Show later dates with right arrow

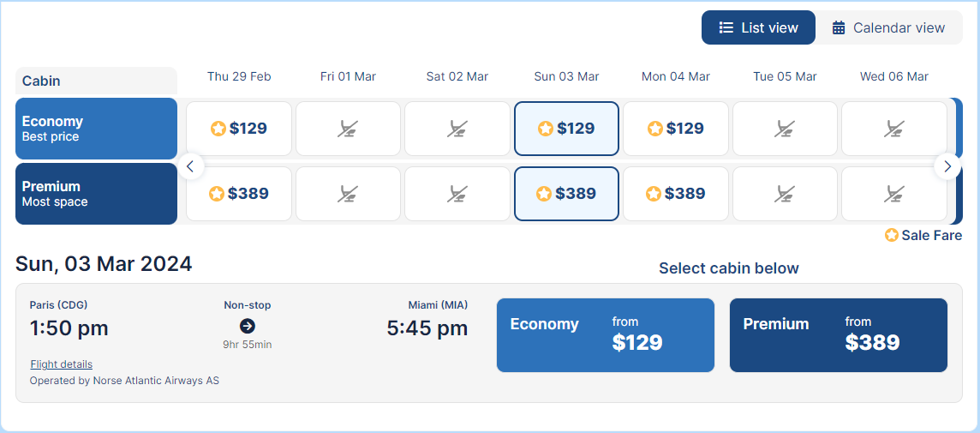point(947,166)
